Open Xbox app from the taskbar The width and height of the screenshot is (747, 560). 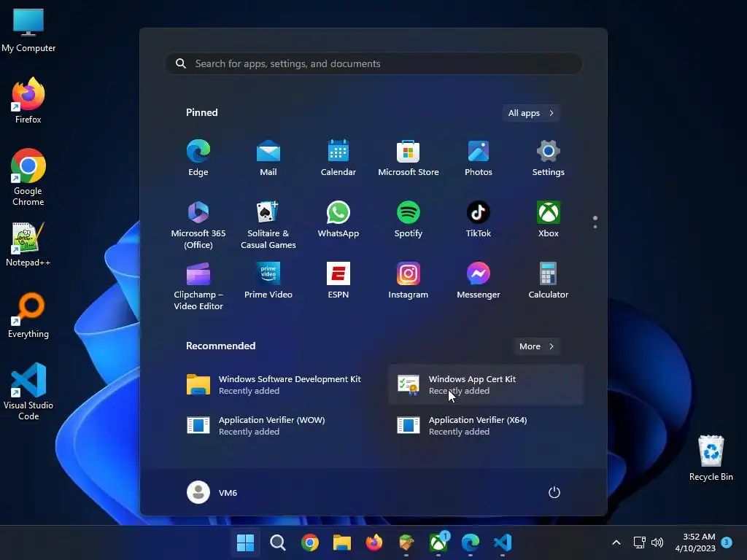[438, 542]
